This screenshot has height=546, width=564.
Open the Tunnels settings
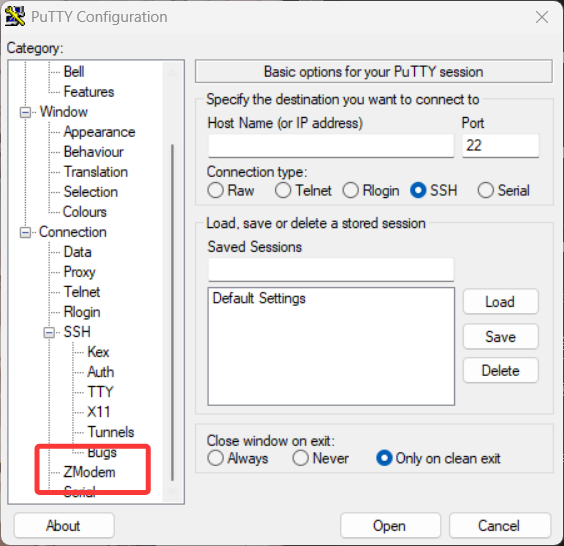111,432
